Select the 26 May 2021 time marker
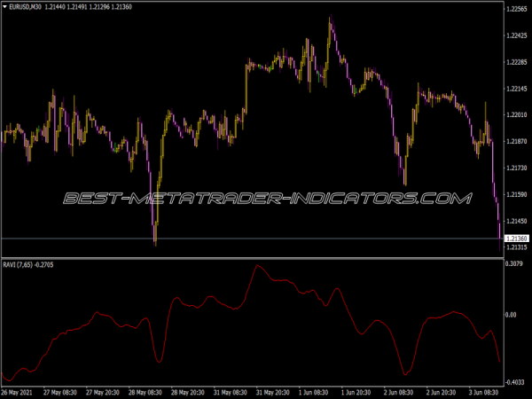The image size is (532, 399). (17, 393)
